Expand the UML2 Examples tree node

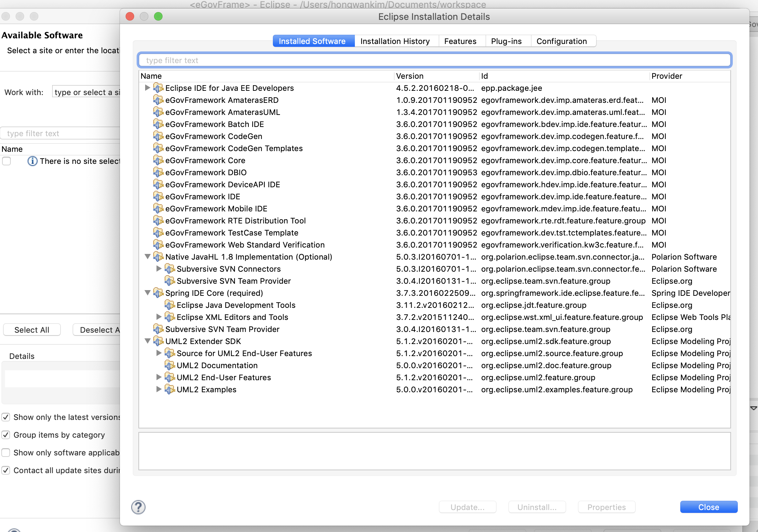point(159,389)
